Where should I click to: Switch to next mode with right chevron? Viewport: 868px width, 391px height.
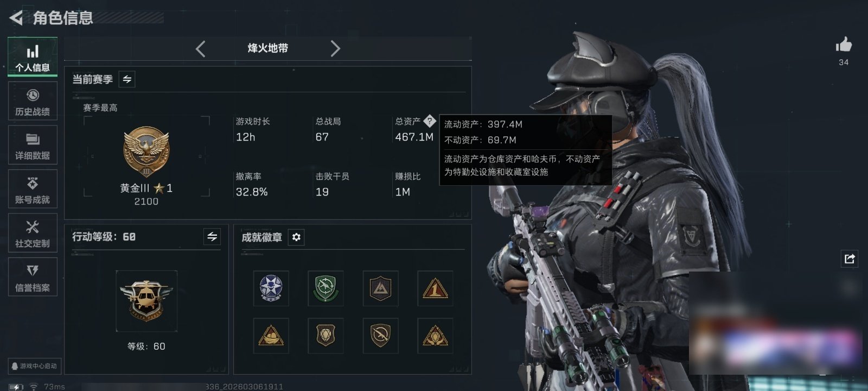(335, 49)
